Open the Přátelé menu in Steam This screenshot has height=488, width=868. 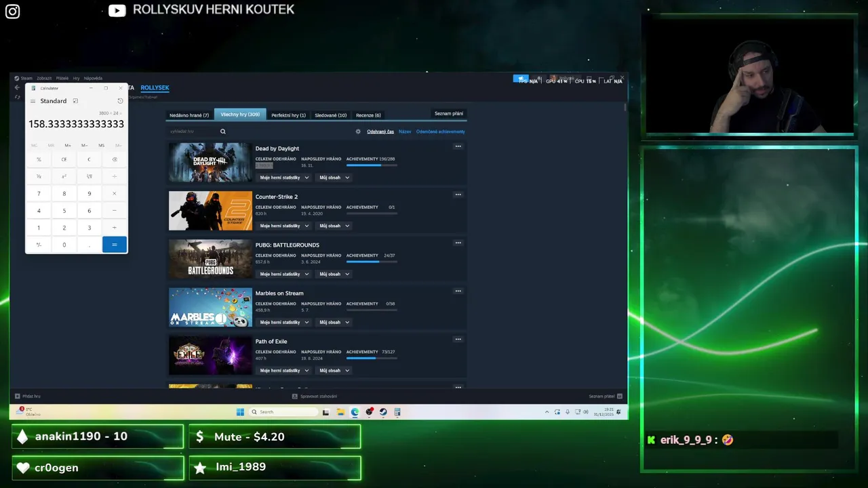(x=62, y=78)
